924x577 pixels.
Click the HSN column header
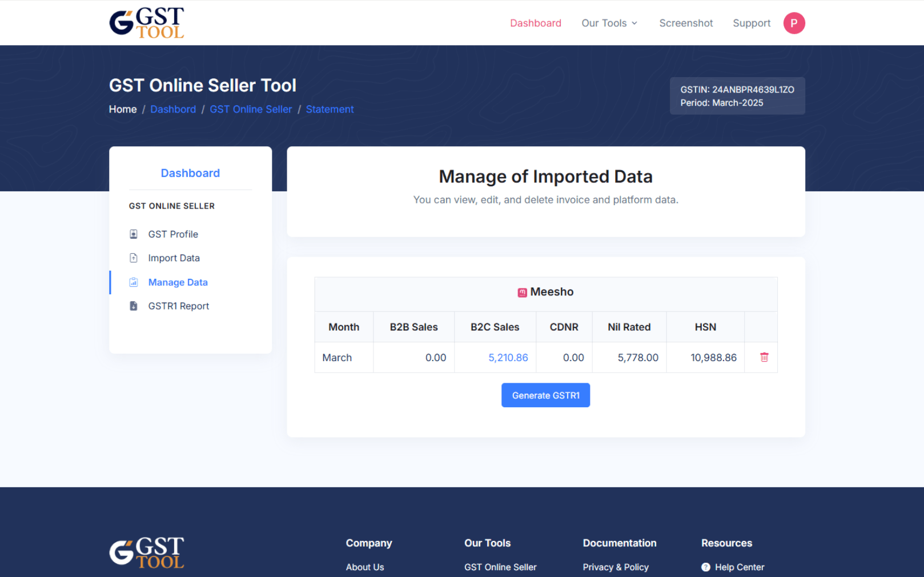(x=705, y=327)
